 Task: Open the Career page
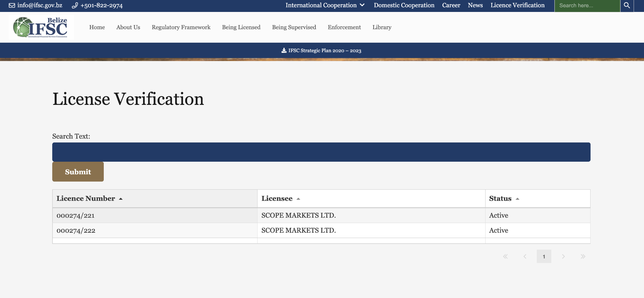(451, 5)
